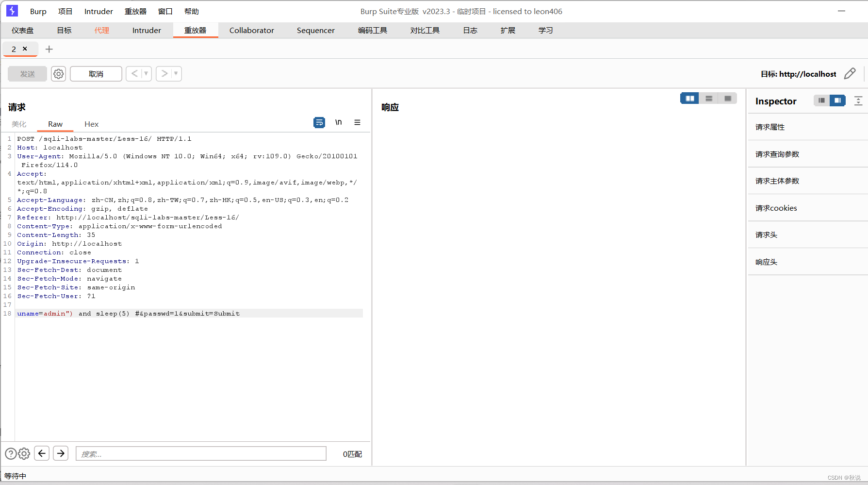This screenshot has width=868, height=485.
Task: Click the Burp Suite logo icon
Action: tap(12, 11)
